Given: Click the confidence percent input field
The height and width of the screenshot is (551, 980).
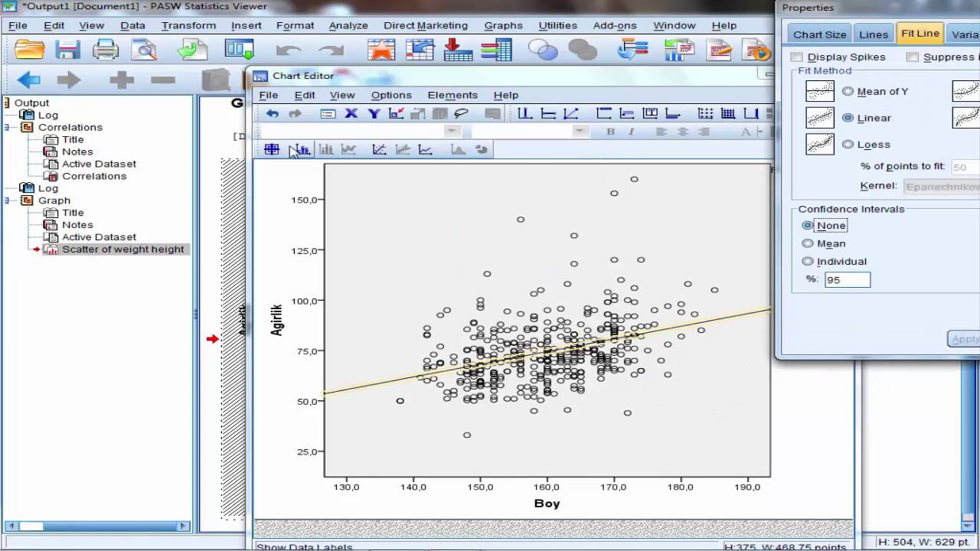Looking at the screenshot, I should [x=847, y=279].
